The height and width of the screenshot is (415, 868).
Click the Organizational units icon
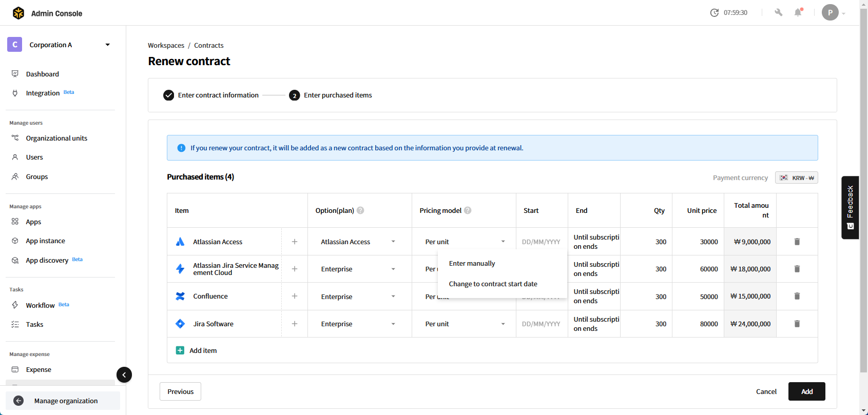[x=15, y=138]
